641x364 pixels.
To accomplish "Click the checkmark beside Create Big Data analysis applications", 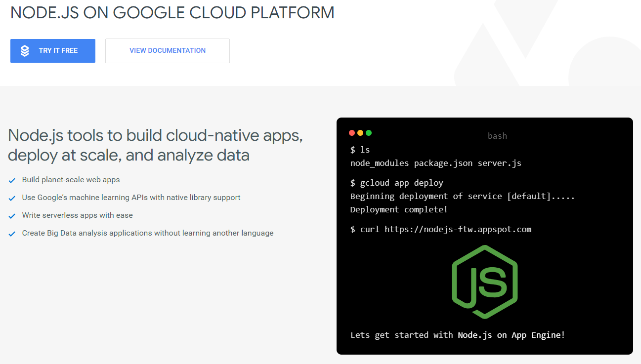I will point(12,234).
